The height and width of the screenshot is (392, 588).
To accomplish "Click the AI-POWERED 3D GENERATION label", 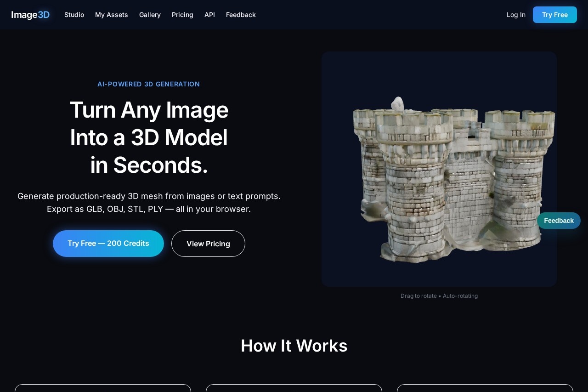I will [148, 84].
